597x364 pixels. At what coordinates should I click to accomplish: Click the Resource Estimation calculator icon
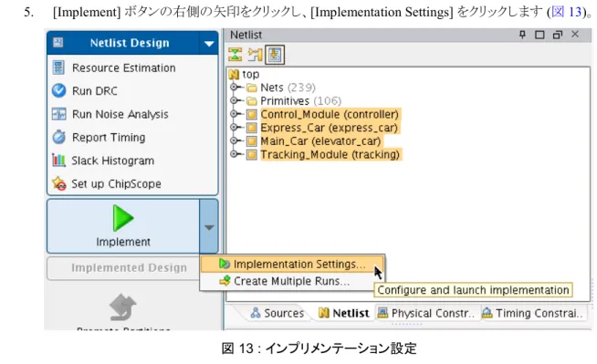pos(58,68)
